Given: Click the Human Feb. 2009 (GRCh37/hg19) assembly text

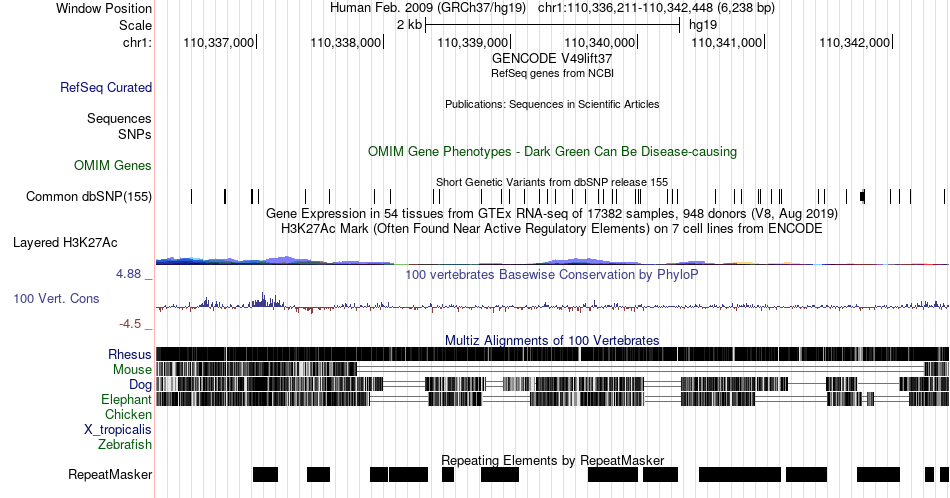Looking at the screenshot, I should coord(430,8).
